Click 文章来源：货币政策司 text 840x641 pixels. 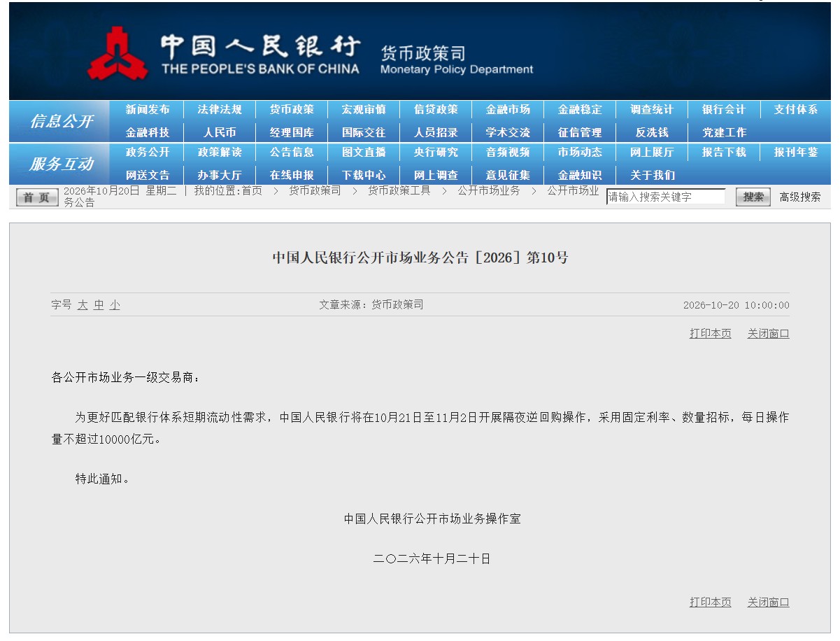(371, 305)
